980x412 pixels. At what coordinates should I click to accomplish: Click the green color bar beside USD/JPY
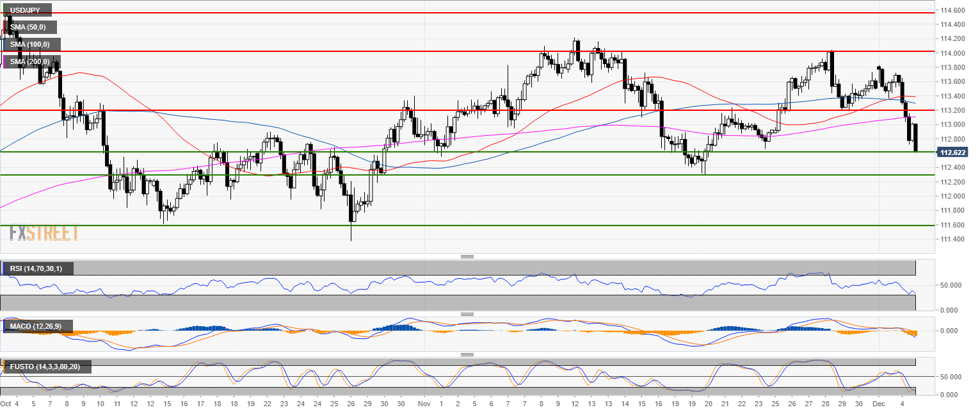(4, 10)
